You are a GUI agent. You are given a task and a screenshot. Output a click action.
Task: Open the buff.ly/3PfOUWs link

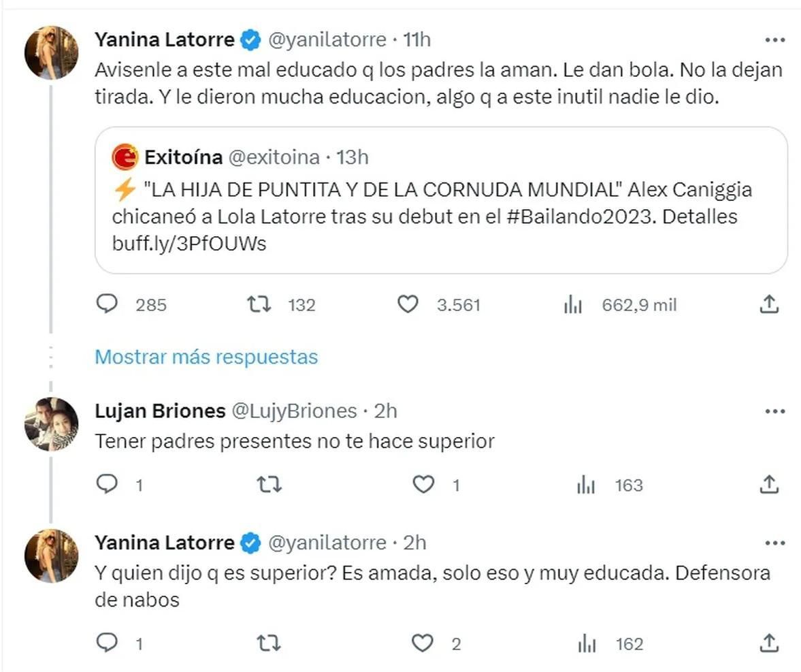(x=189, y=244)
